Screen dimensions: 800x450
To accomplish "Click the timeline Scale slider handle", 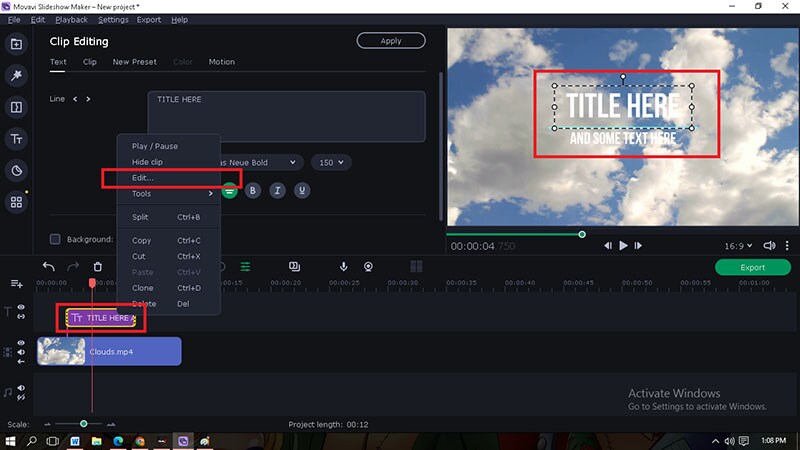I will 84,424.
